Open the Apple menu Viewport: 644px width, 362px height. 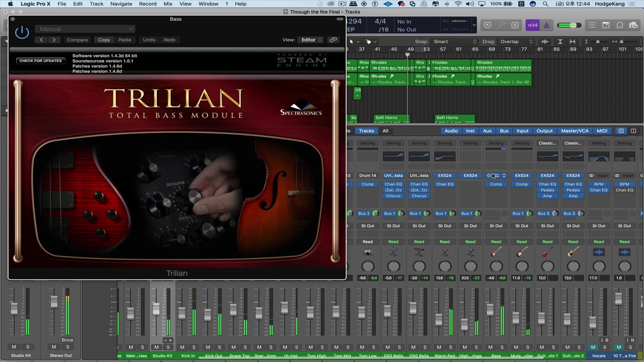10,4
